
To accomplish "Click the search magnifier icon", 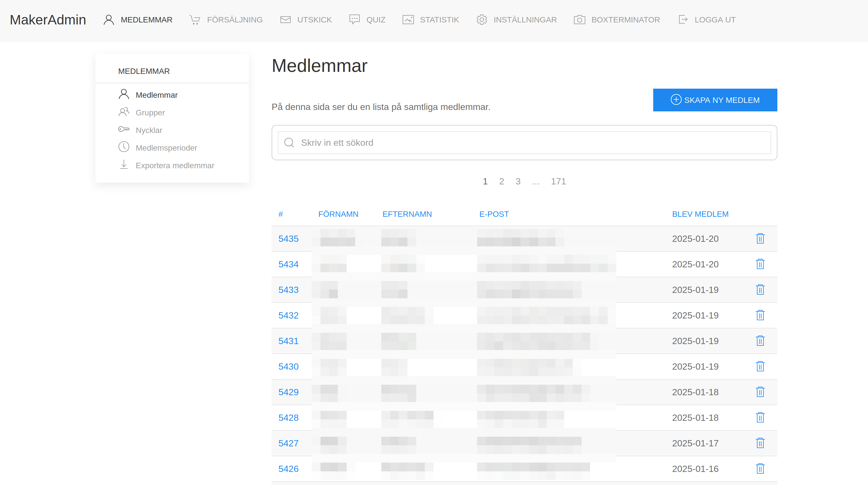I will point(289,143).
